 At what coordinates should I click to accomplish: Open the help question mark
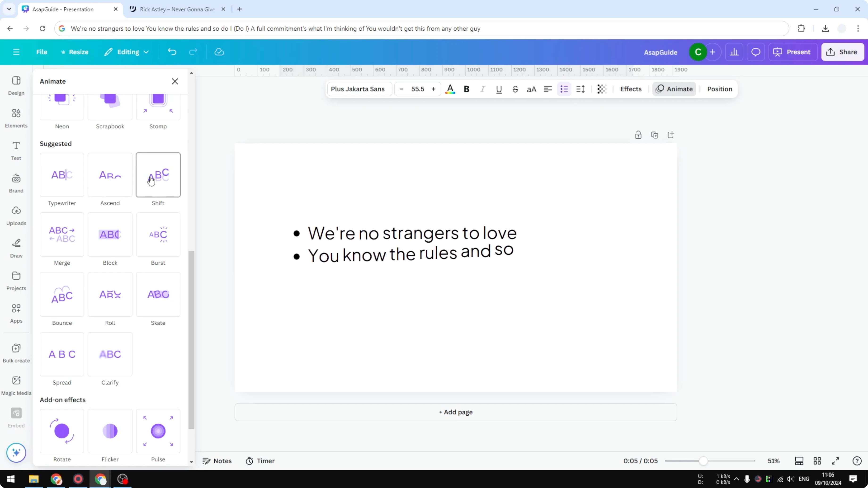(857, 461)
